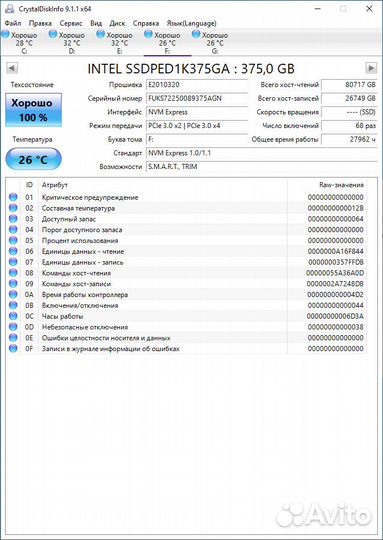Go to previous disk arrow button
The image size is (383, 540).
(x=12, y=68)
